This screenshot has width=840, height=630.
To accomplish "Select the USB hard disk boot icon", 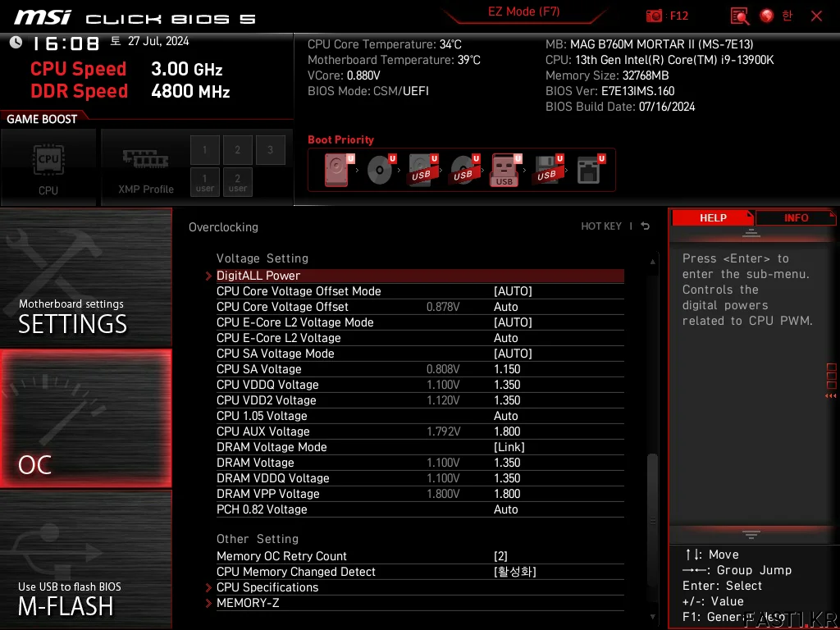I will point(423,170).
